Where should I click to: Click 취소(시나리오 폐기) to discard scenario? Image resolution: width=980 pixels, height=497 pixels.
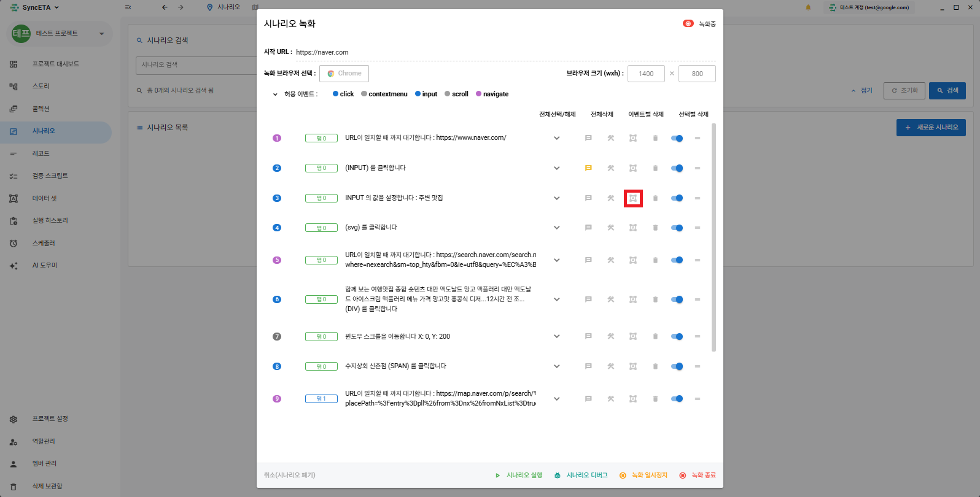[x=290, y=476]
